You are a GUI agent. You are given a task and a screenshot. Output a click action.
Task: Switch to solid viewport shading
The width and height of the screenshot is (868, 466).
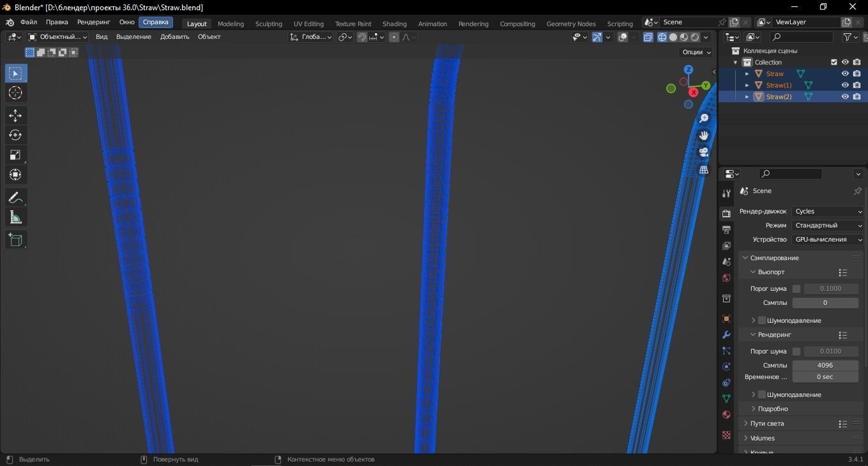pyautogui.click(x=673, y=37)
